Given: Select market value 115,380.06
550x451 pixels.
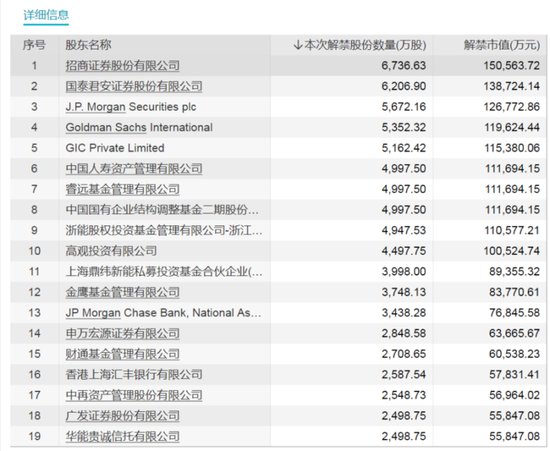Looking at the screenshot, I should pyautogui.click(x=512, y=148).
